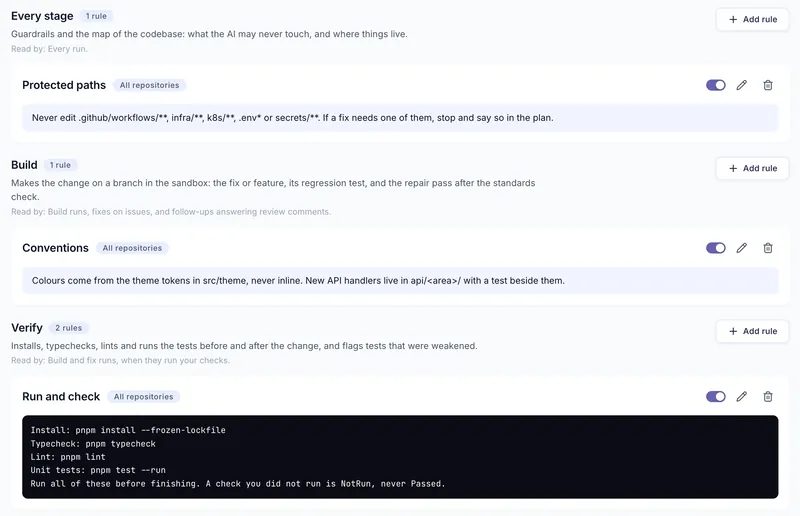Delete the Conventions rule
The image size is (800, 516).
pyautogui.click(x=767, y=248)
